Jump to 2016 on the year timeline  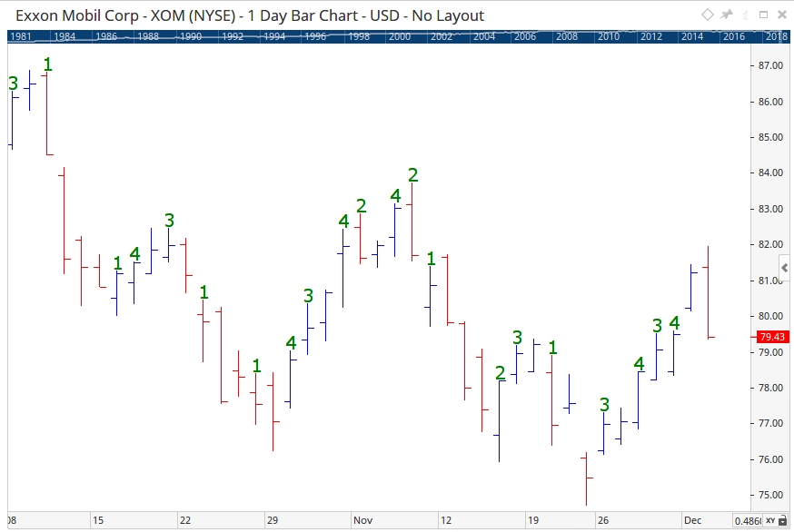coord(734,36)
